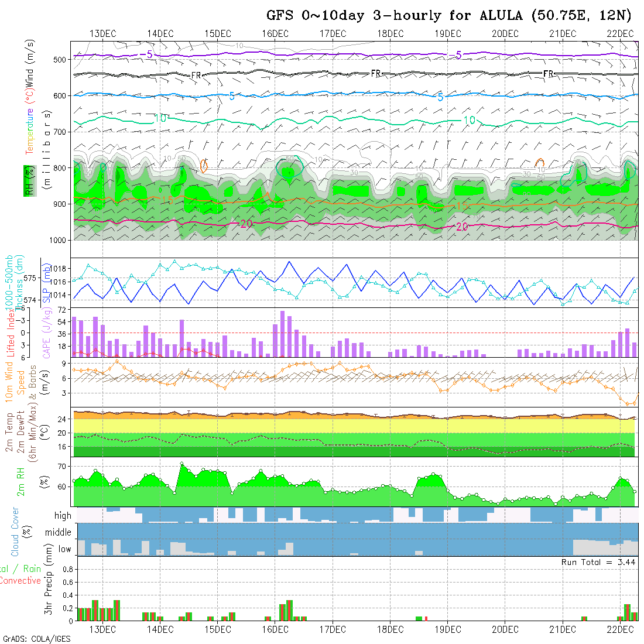The width and height of the screenshot is (644, 644).
Task: Select the 19DEC date label on bottom axis
Action: (x=447, y=629)
